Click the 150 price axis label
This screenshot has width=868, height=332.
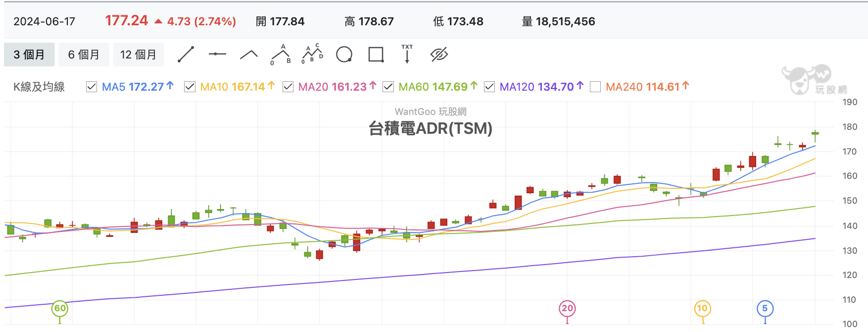[850, 201]
